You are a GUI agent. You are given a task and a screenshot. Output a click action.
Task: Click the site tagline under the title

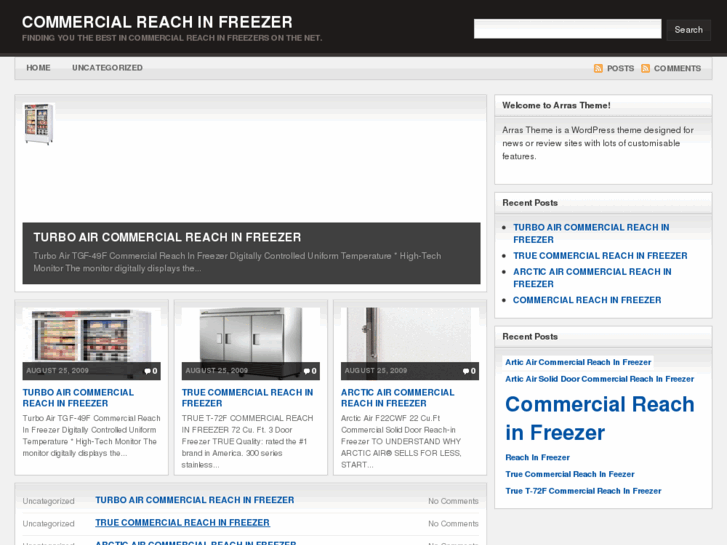pos(172,38)
